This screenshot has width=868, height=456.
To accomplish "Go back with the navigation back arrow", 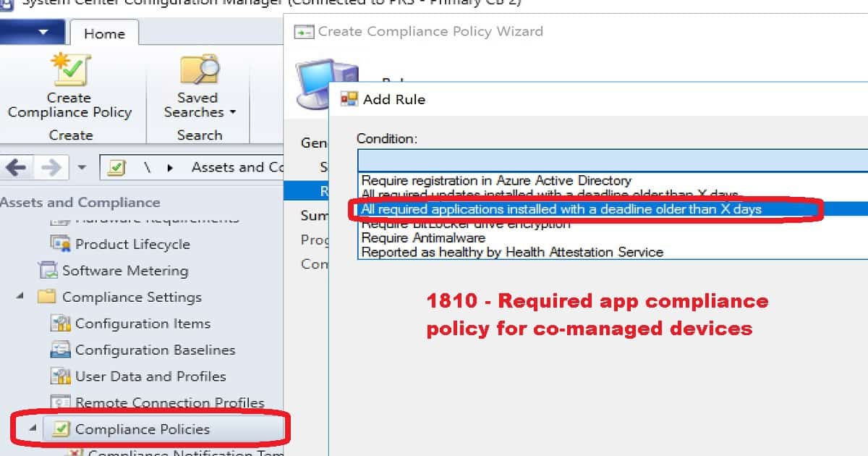I will coord(16,167).
